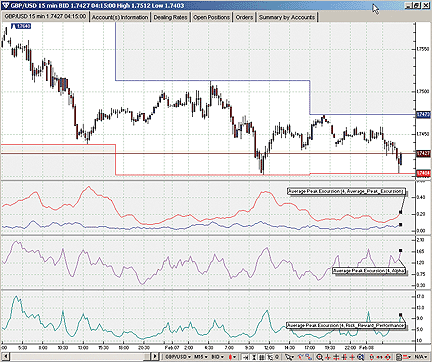Click the blue connected-squares icon in toolbar
The height and width of the screenshot is (362, 432).
coord(308,357)
